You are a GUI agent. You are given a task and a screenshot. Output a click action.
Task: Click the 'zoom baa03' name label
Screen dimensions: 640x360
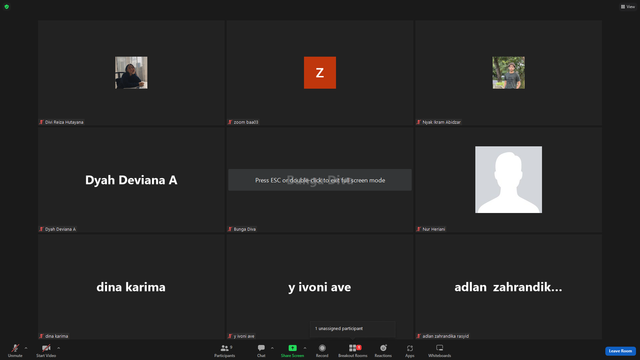click(x=243, y=122)
